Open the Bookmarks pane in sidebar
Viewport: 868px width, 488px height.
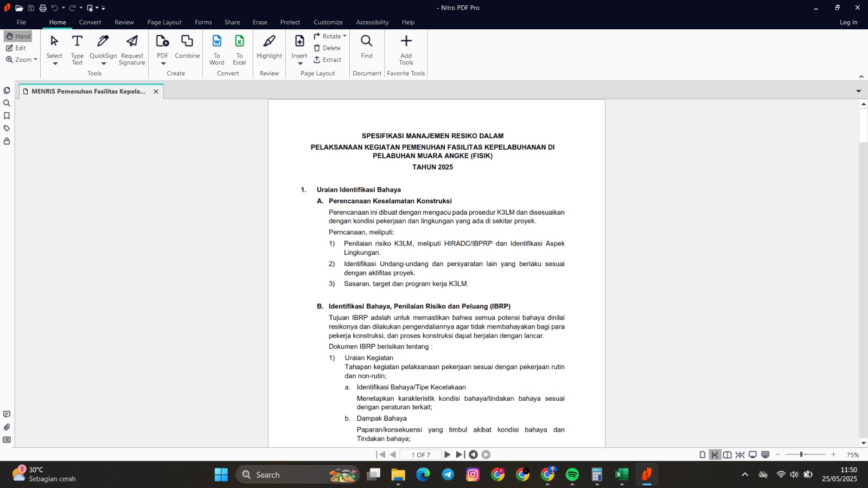pos(7,115)
